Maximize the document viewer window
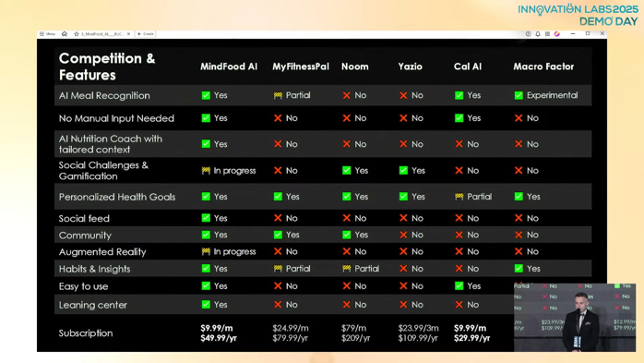This screenshot has height=363, width=644. pos(588,33)
